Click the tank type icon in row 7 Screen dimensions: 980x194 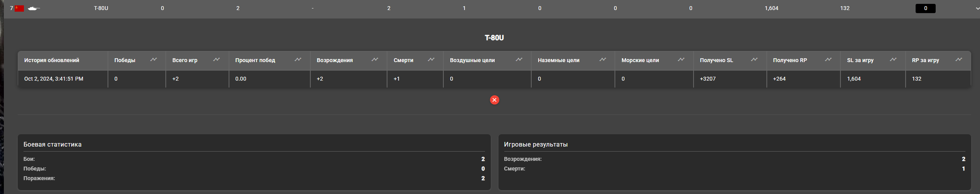coord(34,8)
